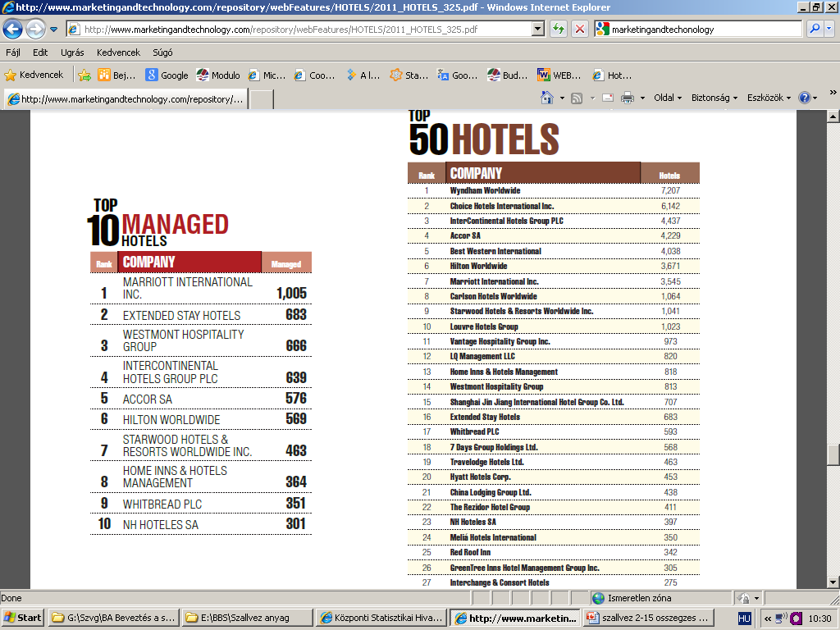Click the HU language indicator
This screenshot has height=630, width=840.
point(744,619)
